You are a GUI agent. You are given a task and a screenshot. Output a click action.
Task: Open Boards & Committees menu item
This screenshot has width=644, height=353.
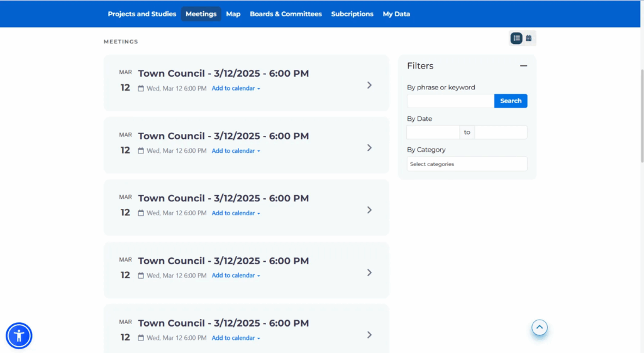point(286,14)
